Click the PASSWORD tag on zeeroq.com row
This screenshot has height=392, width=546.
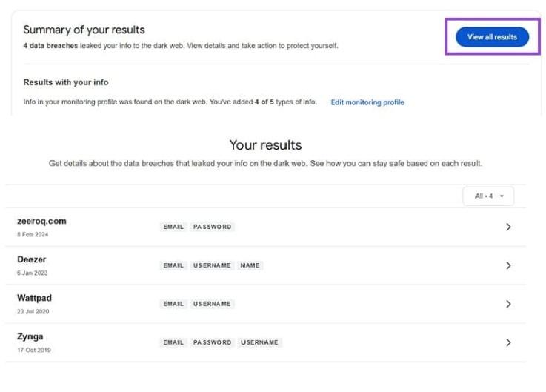tap(212, 227)
